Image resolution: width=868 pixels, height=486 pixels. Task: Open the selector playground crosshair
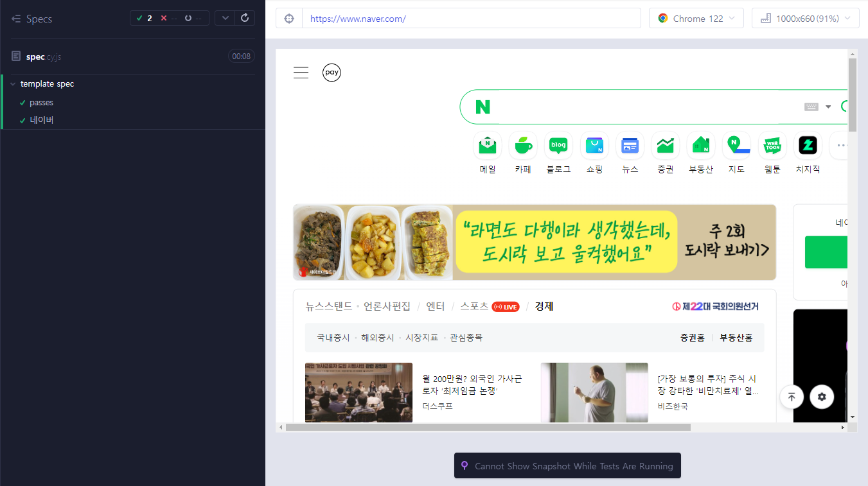point(289,19)
